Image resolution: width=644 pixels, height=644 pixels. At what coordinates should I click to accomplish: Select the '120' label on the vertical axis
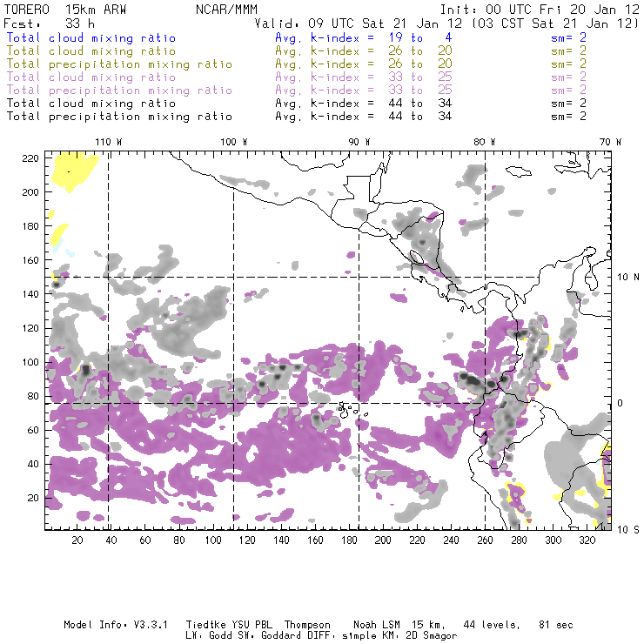pos(30,329)
